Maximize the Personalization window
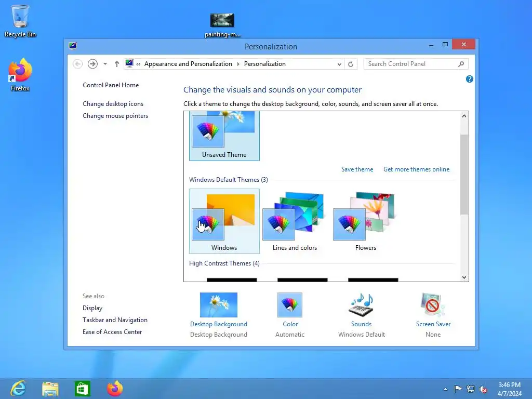532x399 pixels. pos(445,45)
